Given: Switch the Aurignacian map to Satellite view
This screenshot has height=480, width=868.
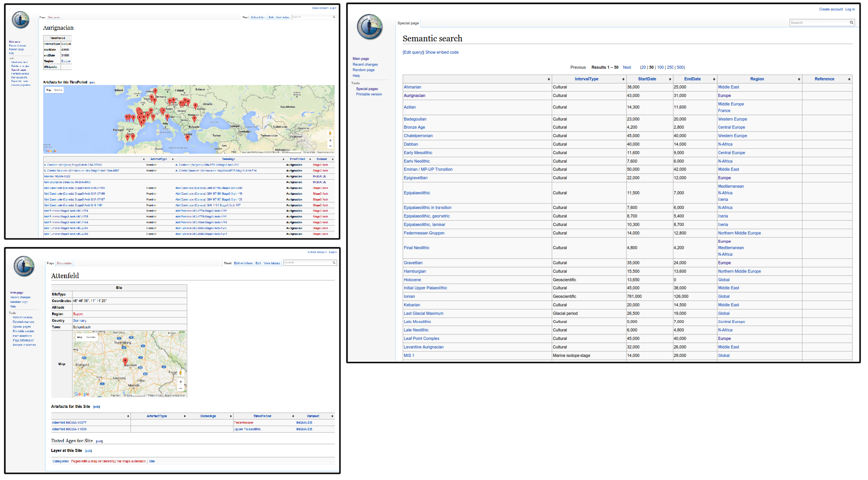Looking at the screenshot, I should tap(58, 90).
